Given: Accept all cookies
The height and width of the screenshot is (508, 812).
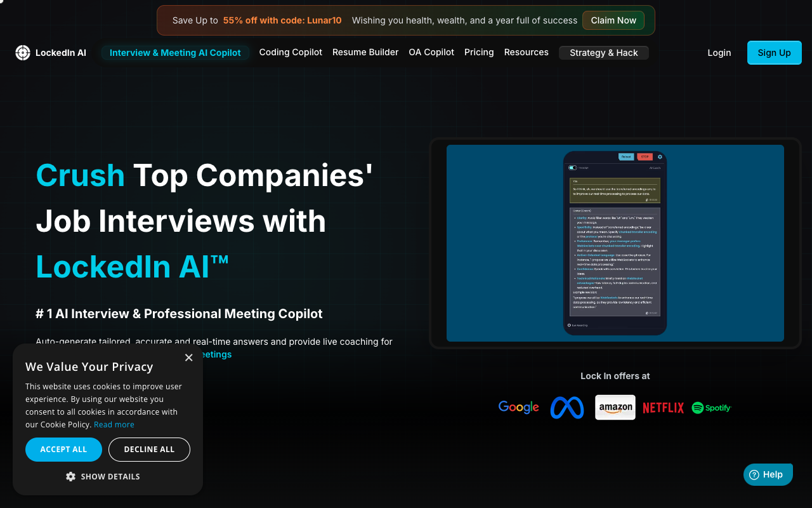Looking at the screenshot, I should [63, 450].
